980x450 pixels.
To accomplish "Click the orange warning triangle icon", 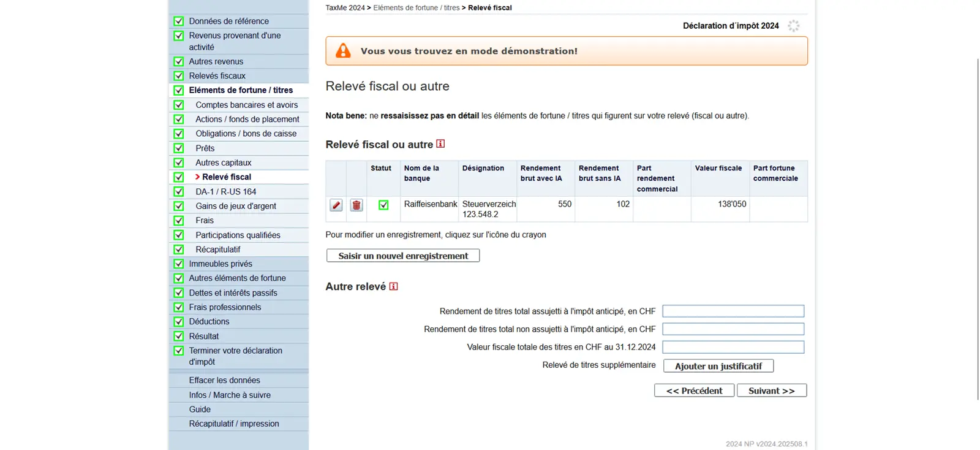I will [x=343, y=51].
